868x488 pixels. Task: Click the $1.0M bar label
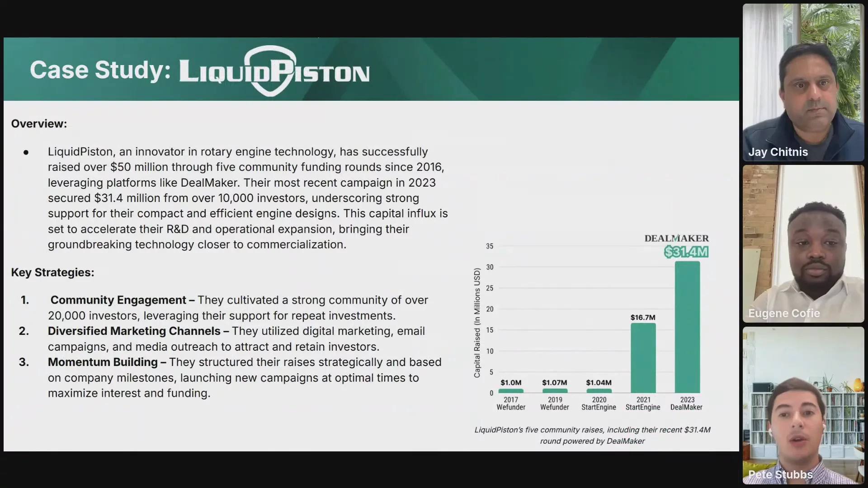511,383
